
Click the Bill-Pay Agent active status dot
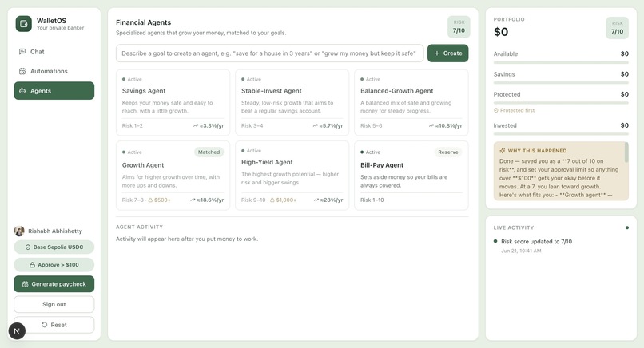point(362,152)
